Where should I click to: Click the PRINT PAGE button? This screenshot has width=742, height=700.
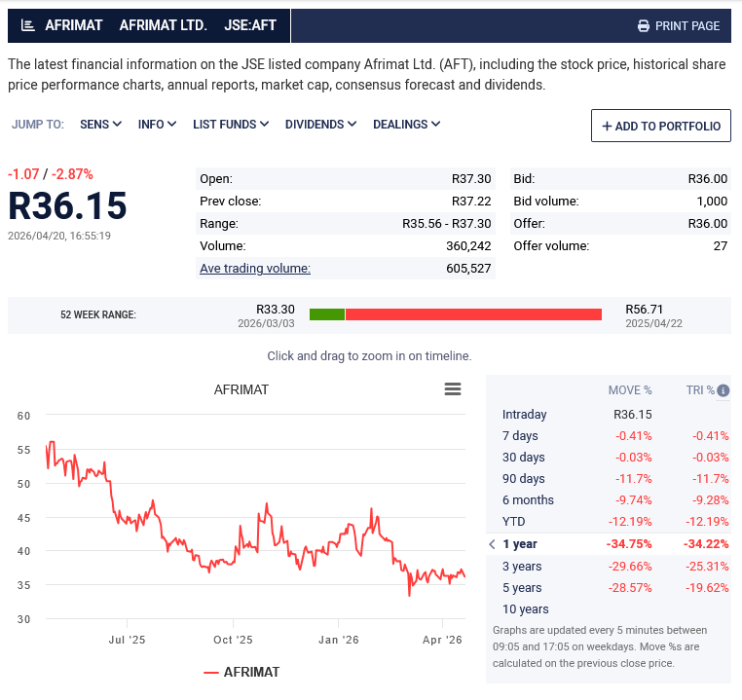click(x=679, y=26)
